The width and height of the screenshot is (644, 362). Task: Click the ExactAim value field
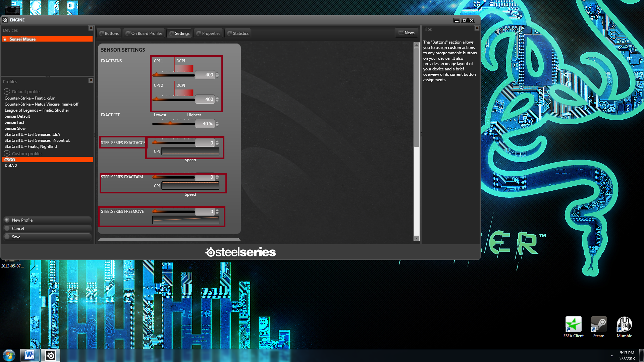(205, 177)
